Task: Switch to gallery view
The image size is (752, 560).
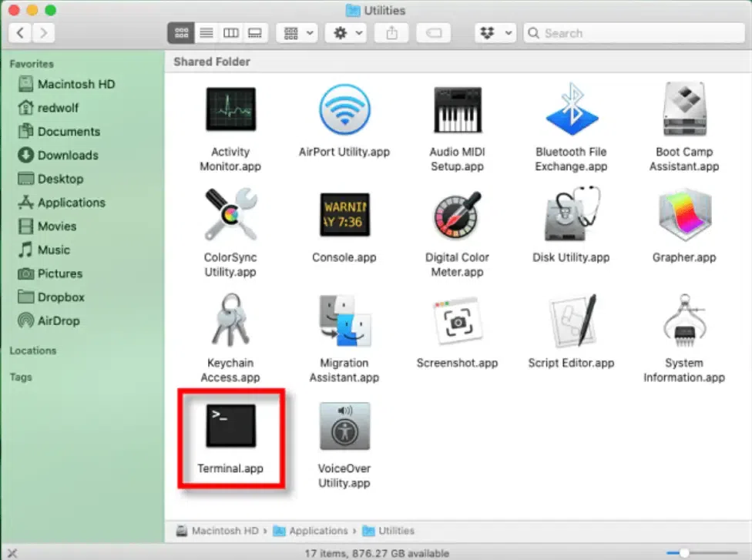Action: click(x=255, y=33)
